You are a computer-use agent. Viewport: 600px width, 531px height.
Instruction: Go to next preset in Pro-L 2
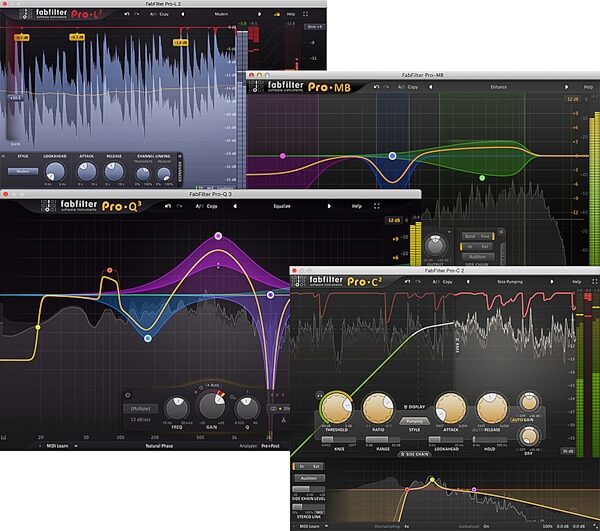pos(260,14)
